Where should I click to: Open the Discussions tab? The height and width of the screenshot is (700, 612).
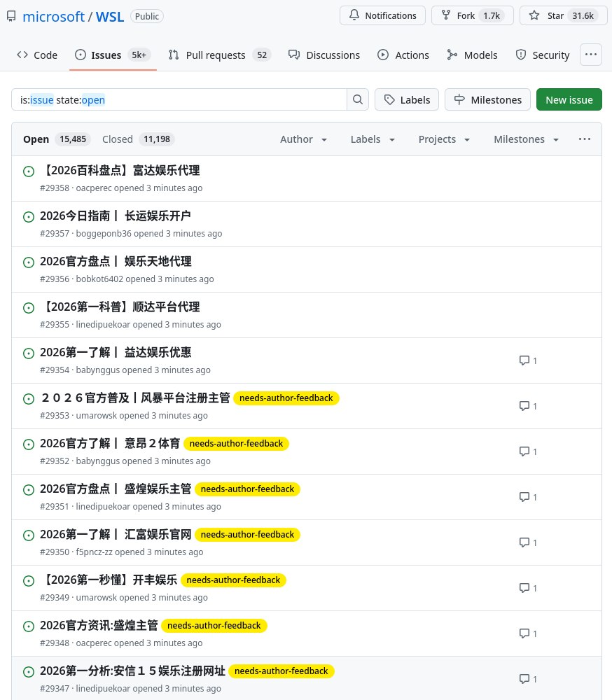coord(324,55)
